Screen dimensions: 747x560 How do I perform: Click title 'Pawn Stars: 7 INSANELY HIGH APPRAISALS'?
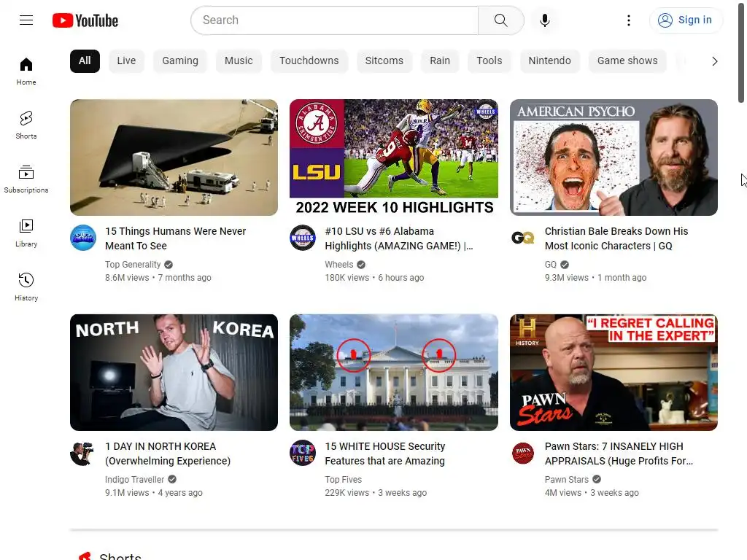(x=619, y=454)
